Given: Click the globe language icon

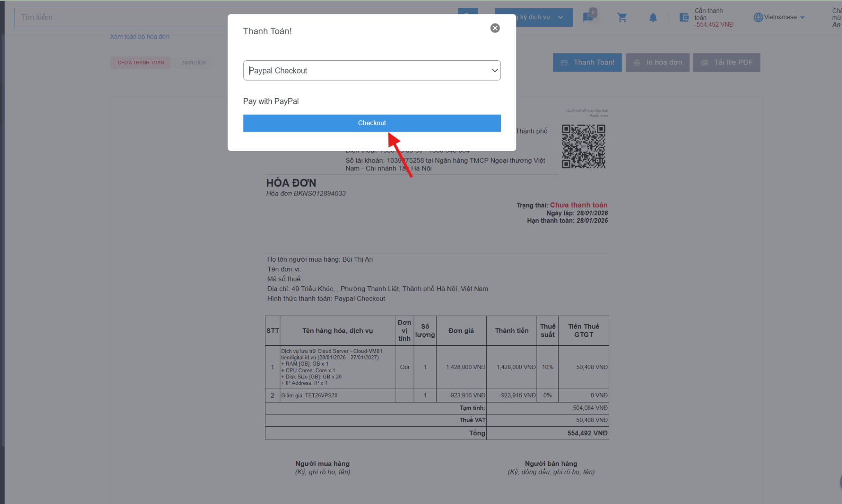Looking at the screenshot, I should (758, 17).
